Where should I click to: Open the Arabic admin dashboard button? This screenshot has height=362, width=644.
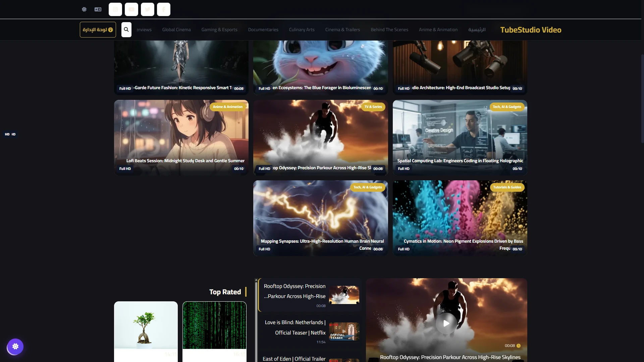click(x=98, y=29)
